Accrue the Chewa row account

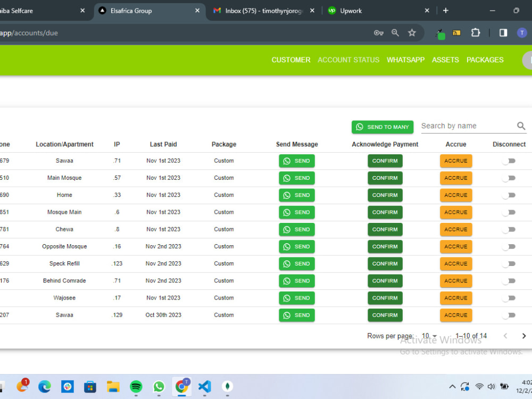[x=456, y=229]
